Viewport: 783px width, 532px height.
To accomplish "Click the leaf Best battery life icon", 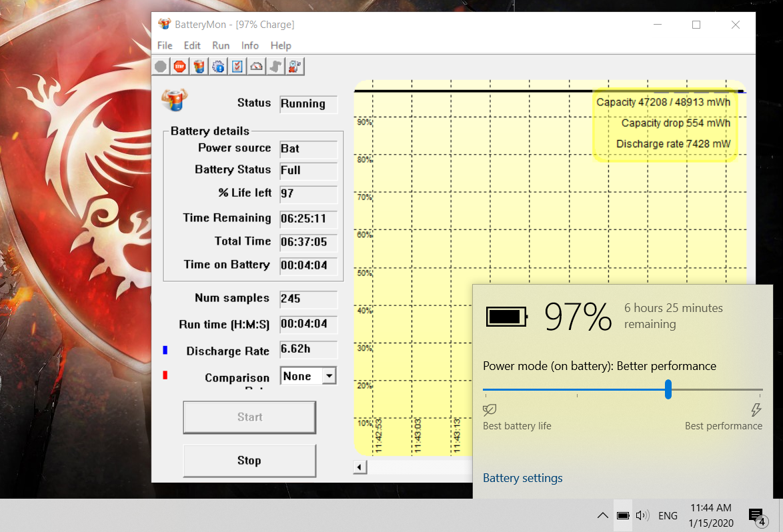I will coord(490,410).
